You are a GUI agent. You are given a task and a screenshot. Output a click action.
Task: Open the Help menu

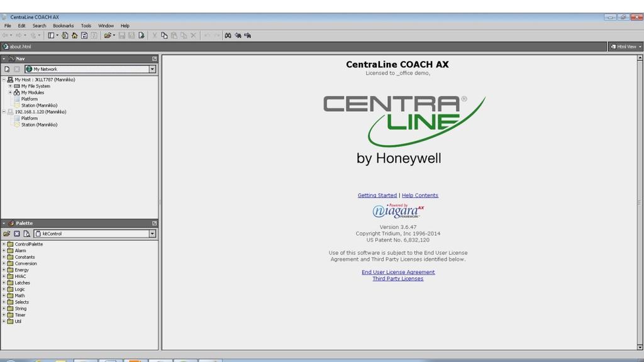[125, 25]
